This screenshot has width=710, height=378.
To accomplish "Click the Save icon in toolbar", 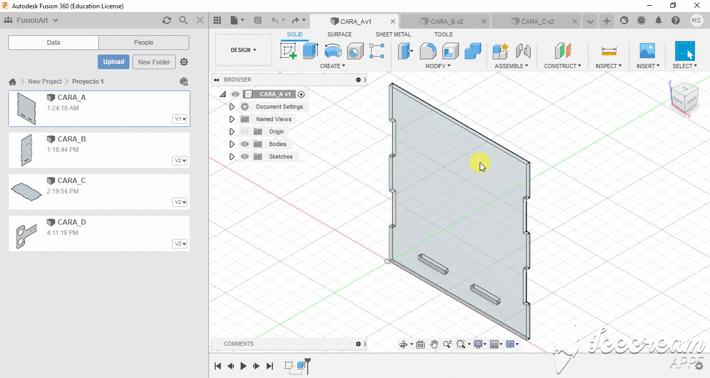I will [258, 20].
